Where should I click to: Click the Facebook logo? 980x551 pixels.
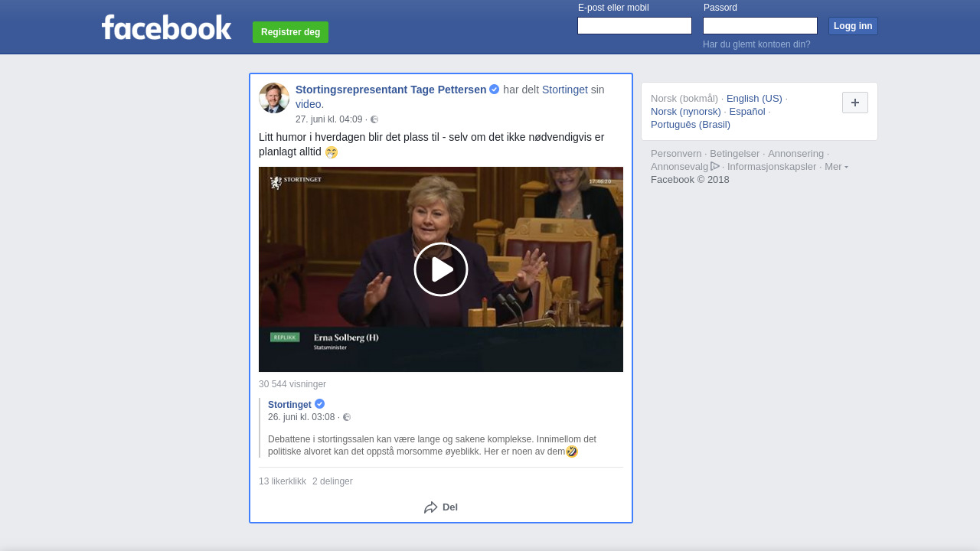pos(166,28)
